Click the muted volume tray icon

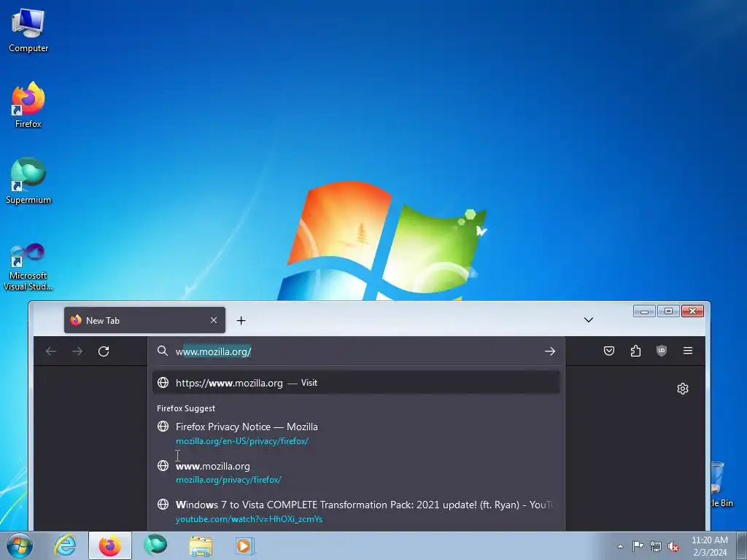[673, 546]
